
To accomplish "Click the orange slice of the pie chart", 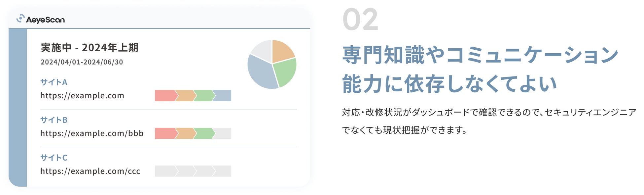I will pyautogui.click(x=282, y=51).
